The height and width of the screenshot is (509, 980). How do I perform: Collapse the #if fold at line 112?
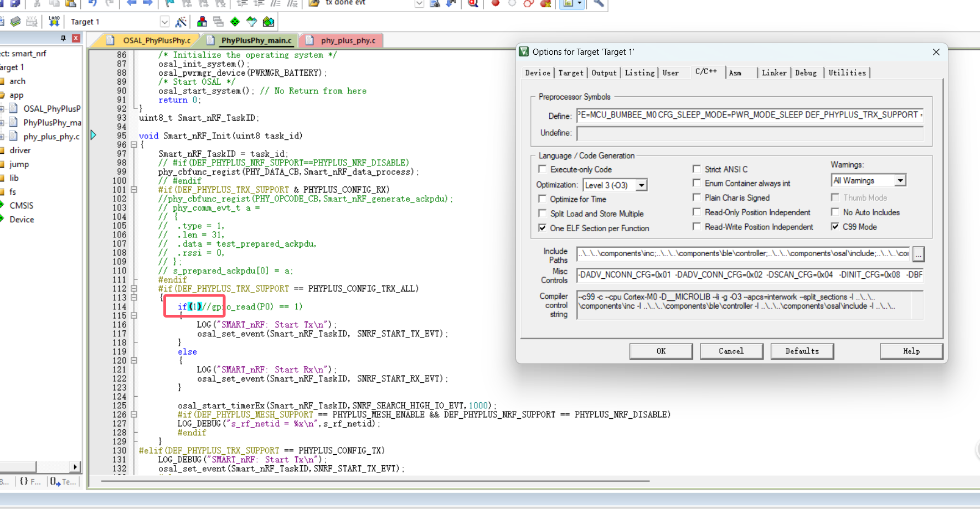[x=134, y=288]
